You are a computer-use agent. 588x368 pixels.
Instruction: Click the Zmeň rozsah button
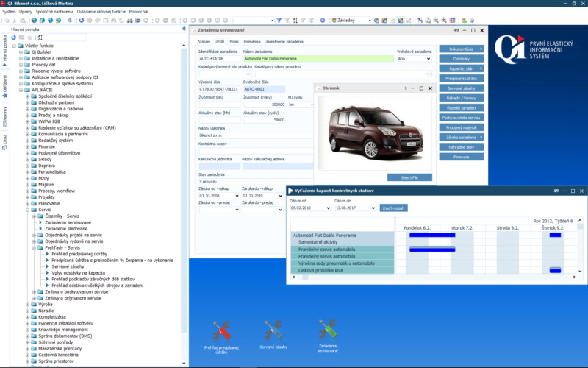[393, 208]
